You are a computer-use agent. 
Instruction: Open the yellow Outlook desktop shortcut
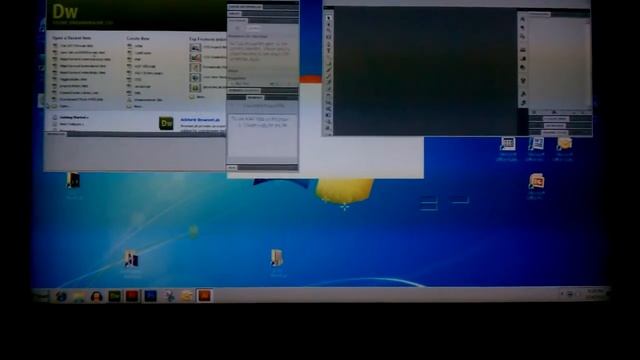click(x=564, y=149)
